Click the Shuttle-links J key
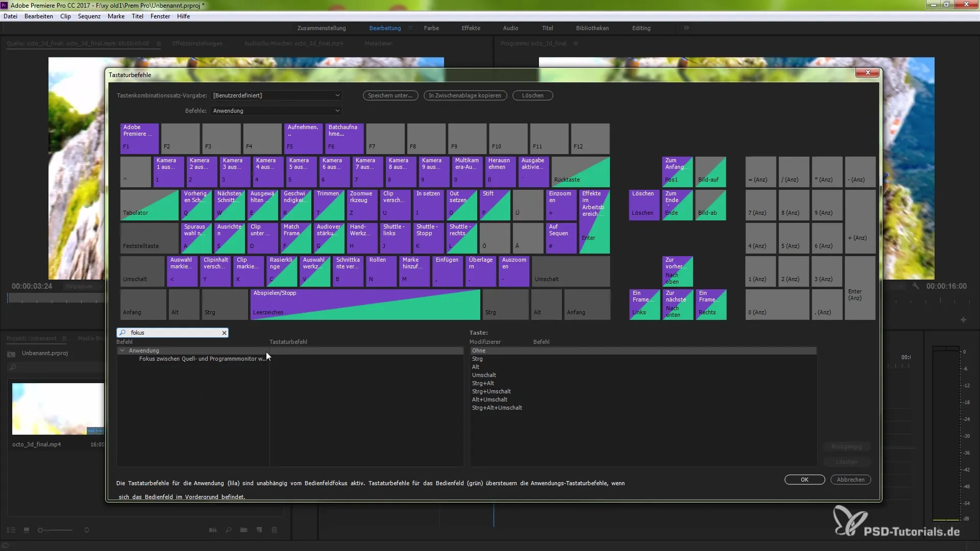 396,238
